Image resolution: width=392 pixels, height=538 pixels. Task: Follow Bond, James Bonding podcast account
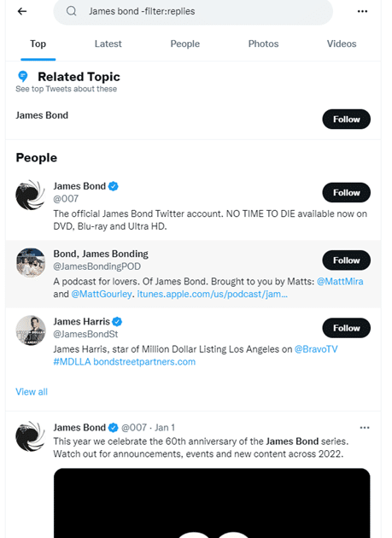[347, 260]
